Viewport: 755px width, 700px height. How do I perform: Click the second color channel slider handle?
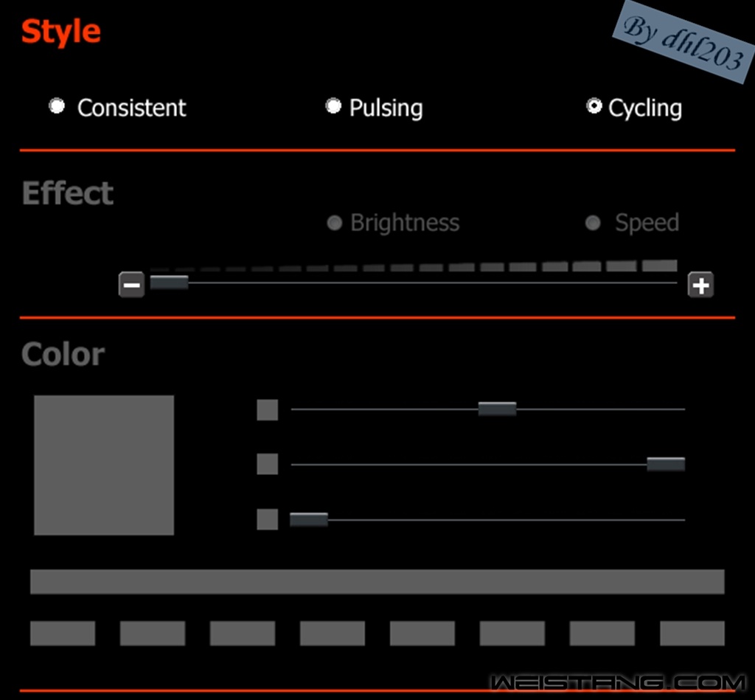(666, 464)
